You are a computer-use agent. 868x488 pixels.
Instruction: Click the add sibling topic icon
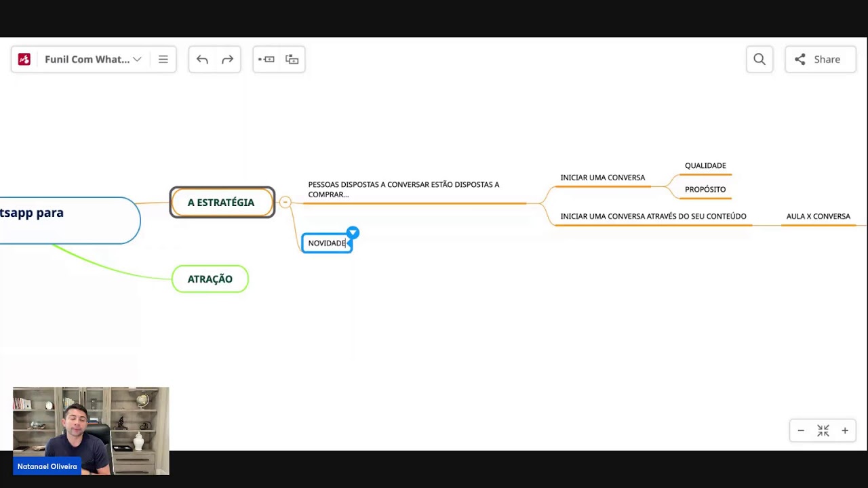(267, 60)
